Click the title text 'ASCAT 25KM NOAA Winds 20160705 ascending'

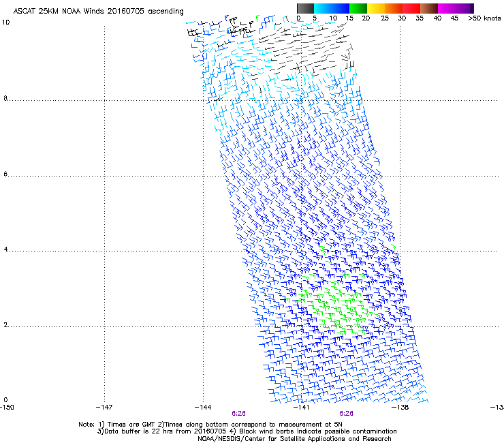pos(98,12)
